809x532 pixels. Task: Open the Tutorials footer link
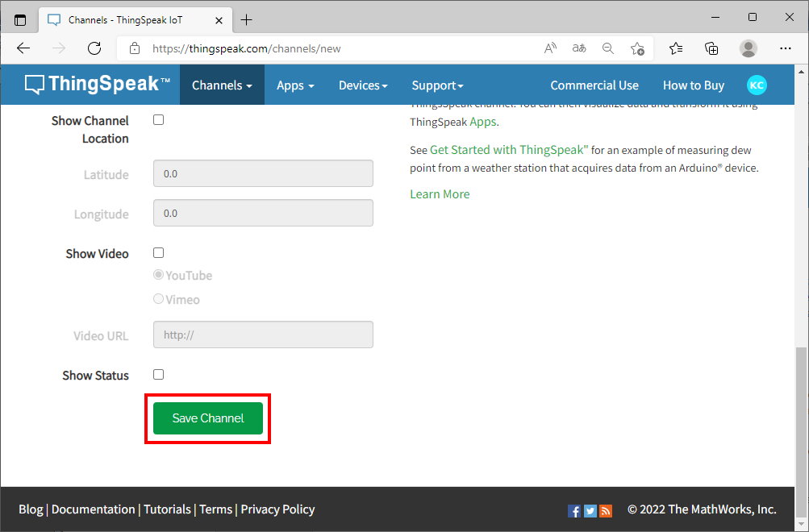[167, 509]
